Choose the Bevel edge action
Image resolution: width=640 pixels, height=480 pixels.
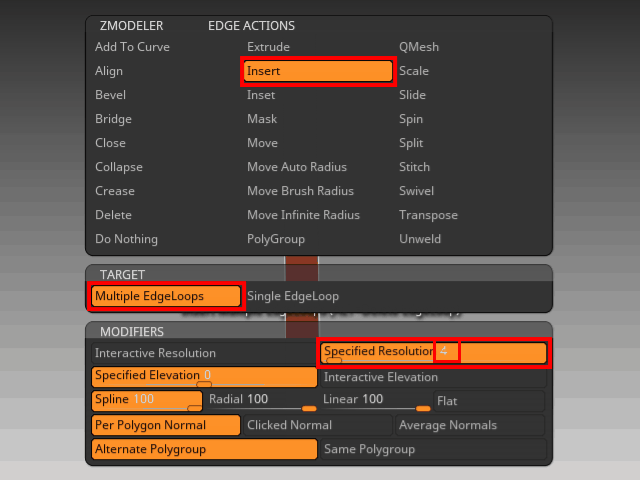pos(110,95)
